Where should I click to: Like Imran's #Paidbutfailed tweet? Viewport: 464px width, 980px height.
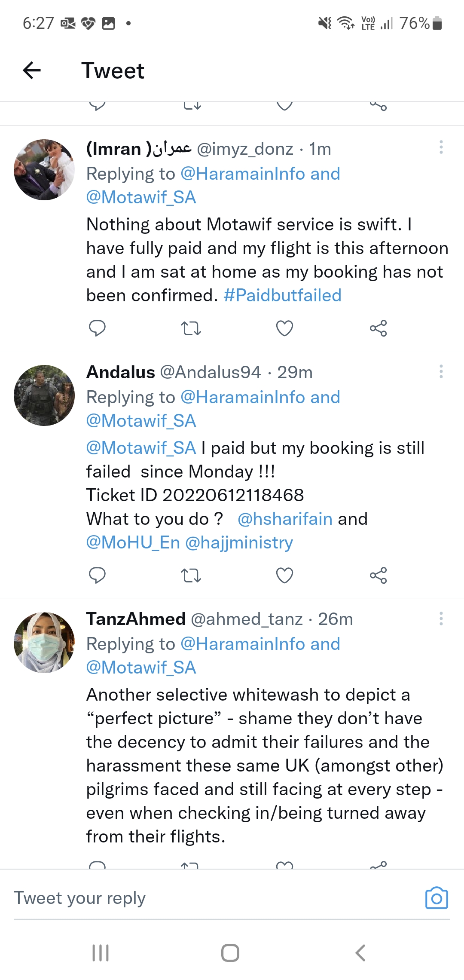pyautogui.click(x=284, y=328)
